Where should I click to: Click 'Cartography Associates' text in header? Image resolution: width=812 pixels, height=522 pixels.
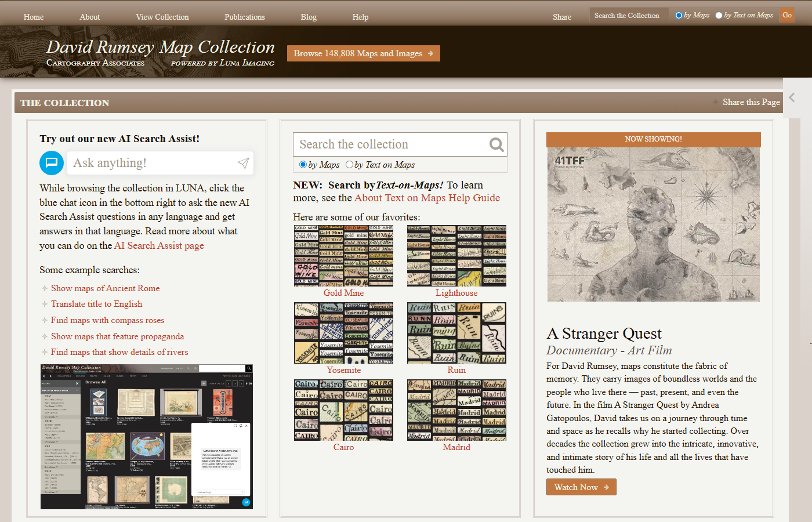[x=95, y=63]
